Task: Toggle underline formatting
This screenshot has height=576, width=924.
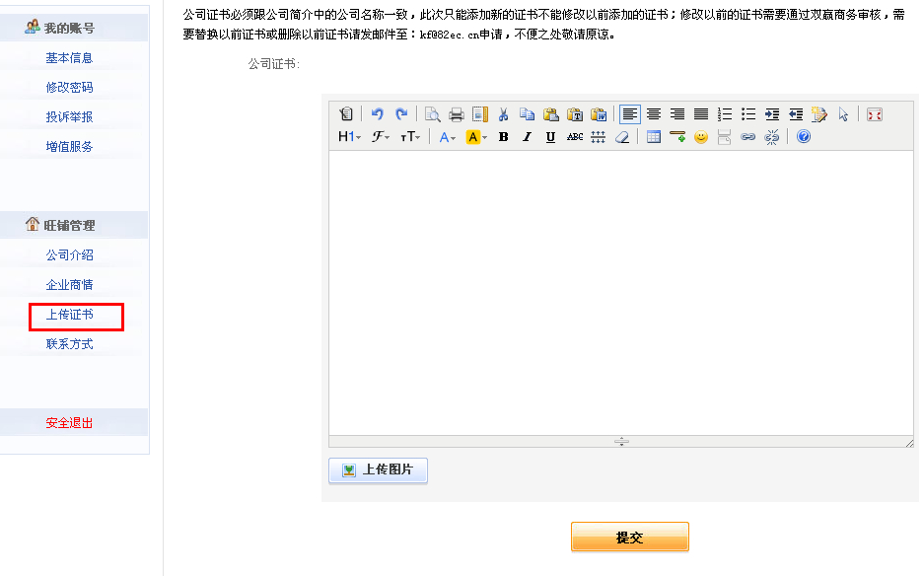Action: [550, 137]
